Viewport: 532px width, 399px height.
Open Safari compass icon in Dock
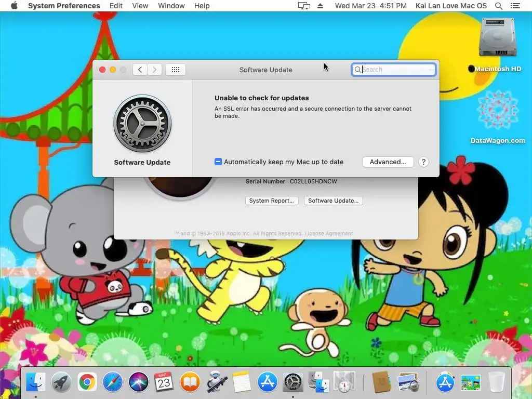[x=113, y=382]
